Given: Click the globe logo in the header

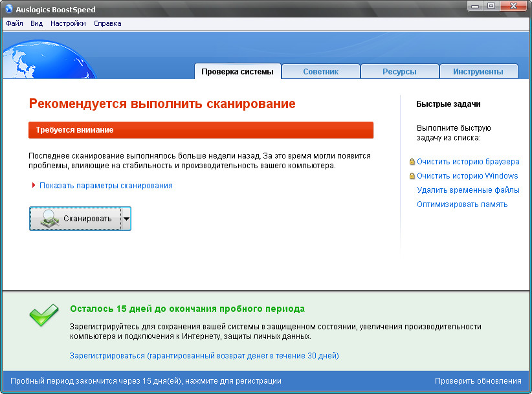Looking at the screenshot, I should [x=49, y=60].
